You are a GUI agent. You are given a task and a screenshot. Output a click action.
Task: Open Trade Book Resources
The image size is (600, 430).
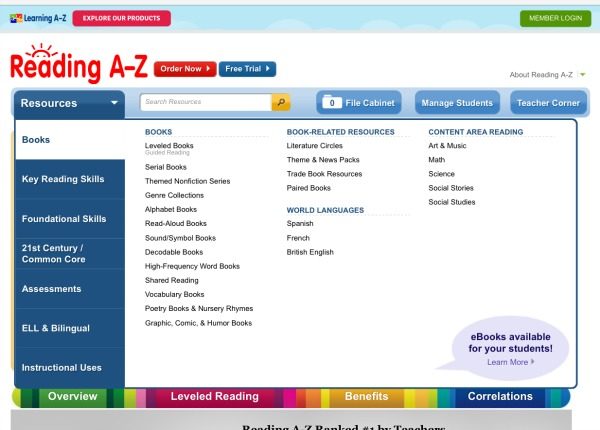[x=324, y=174]
